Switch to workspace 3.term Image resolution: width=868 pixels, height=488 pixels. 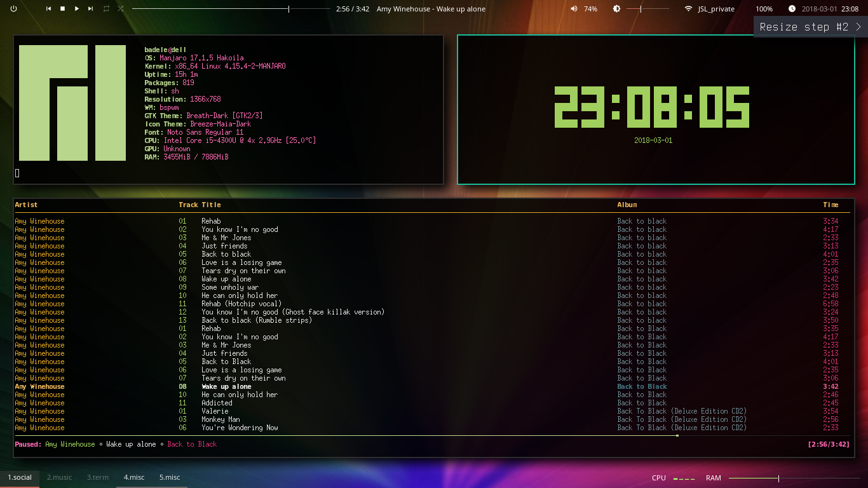pyautogui.click(x=98, y=477)
